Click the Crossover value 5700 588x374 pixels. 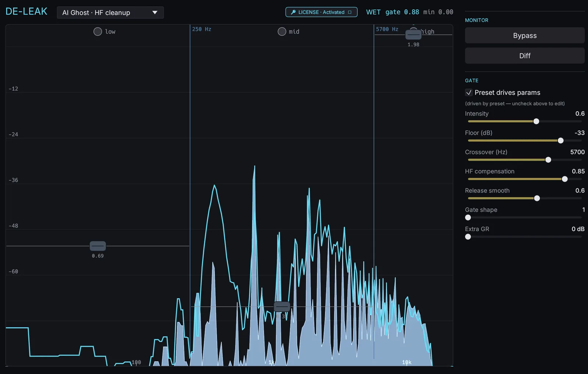[577, 152]
